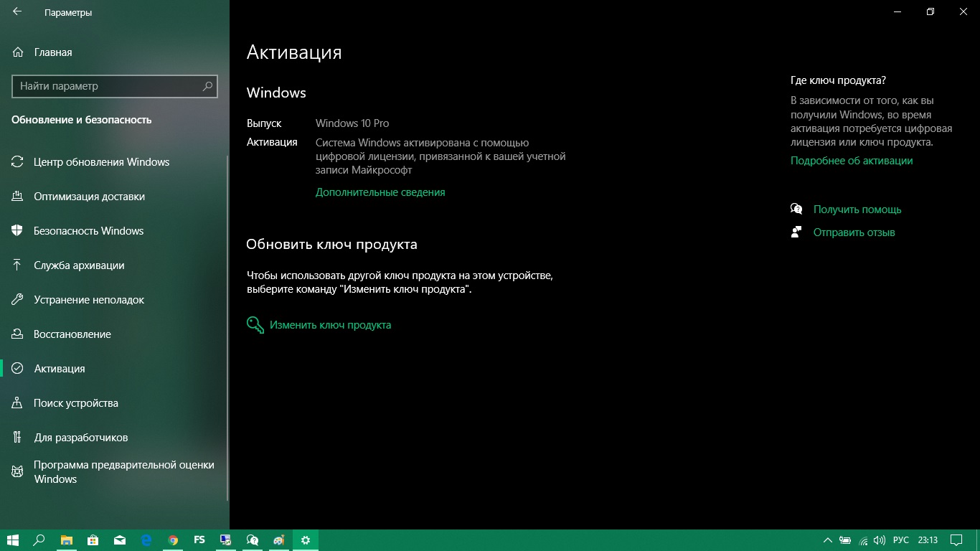The width and height of the screenshot is (980, 551).
Task: Open Центр обновления Windows section
Action: pyautogui.click(x=115, y=162)
